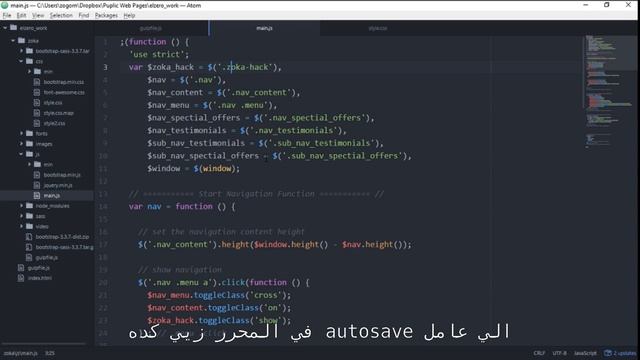The width and height of the screenshot is (640, 360).
Task: Click the 'use strict' string on line 2
Action: pos(157,54)
